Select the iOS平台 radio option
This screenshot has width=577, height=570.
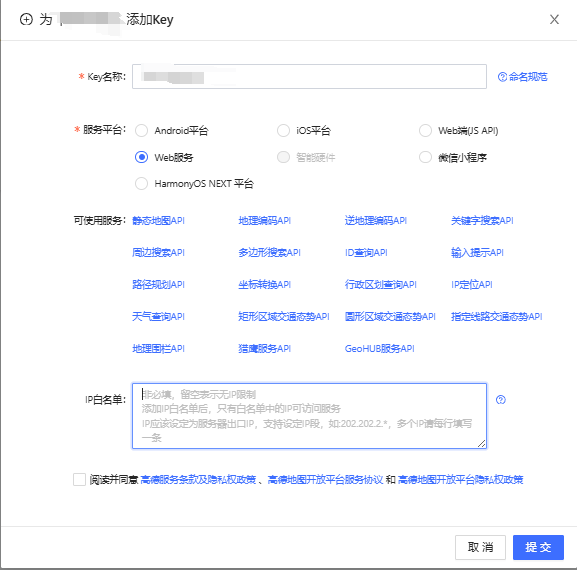[283, 130]
